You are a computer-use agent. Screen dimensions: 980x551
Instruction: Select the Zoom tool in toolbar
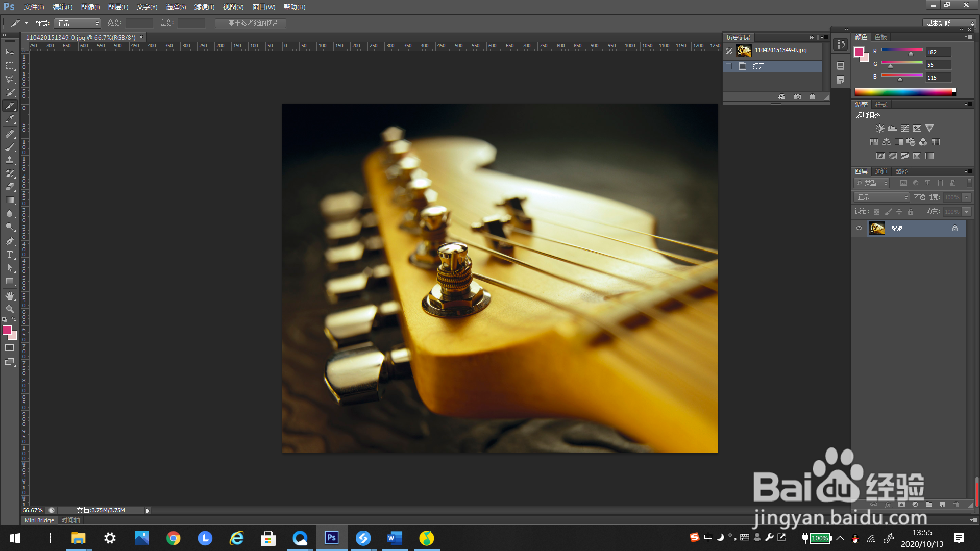tap(10, 309)
